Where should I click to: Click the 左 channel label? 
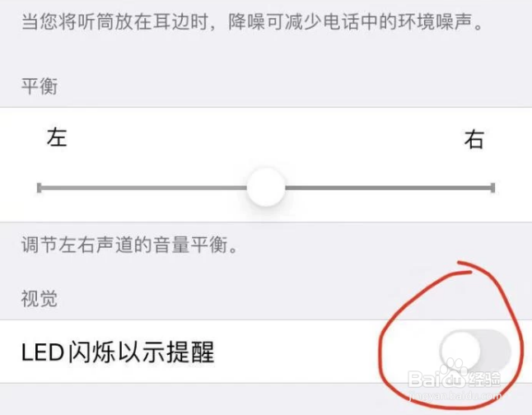(x=57, y=137)
